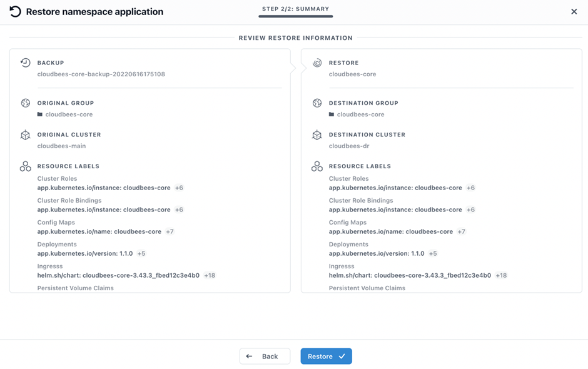Screen dimensions: 588x369
Task: Click Persistent Volume Claims heading in Restore panel
Action: (367, 288)
